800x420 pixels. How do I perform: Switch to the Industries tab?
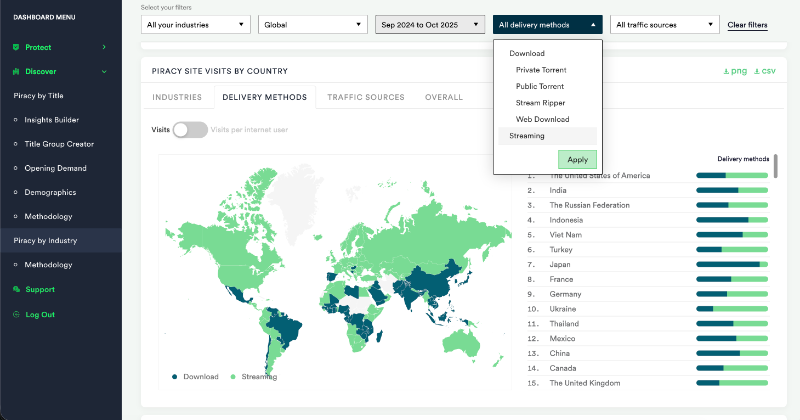coord(177,97)
